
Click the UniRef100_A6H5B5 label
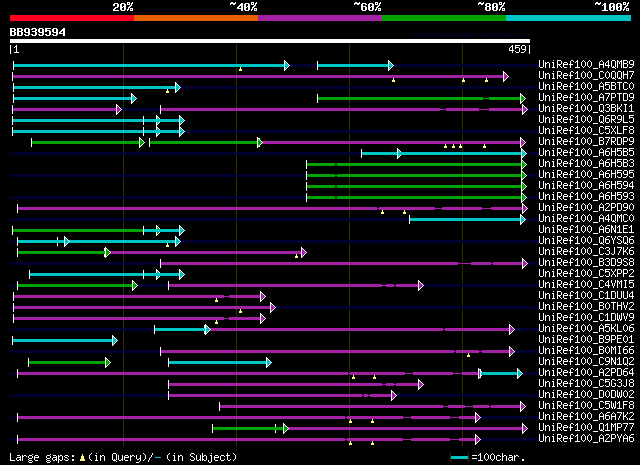(x=586, y=152)
